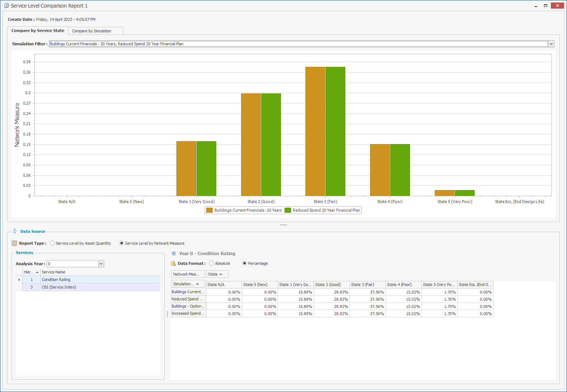Open the Simulation Filter dropdown arrow

pyautogui.click(x=551, y=44)
